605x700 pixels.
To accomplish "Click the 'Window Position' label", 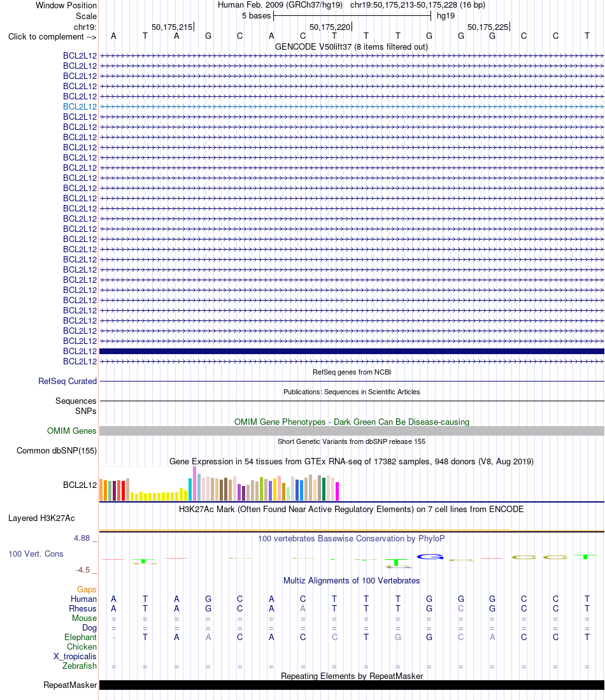I will (x=66, y=5).
